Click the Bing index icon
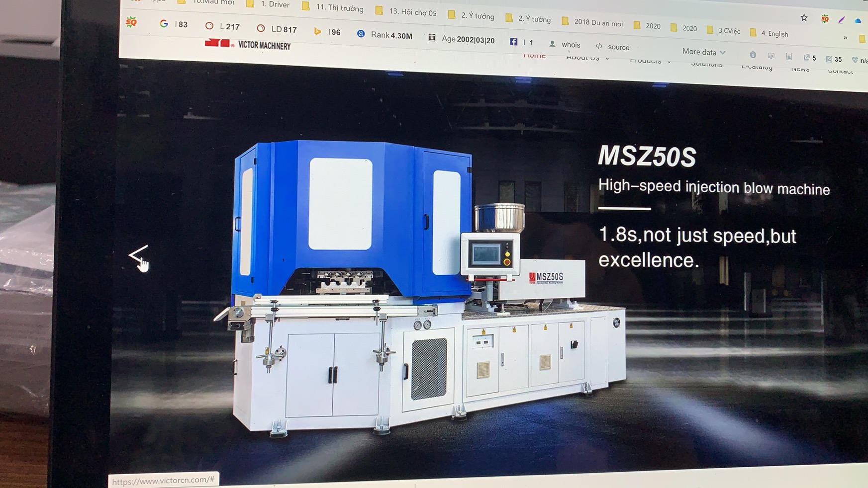The width and height of the screenshot is (868, 488). point(317,31)
